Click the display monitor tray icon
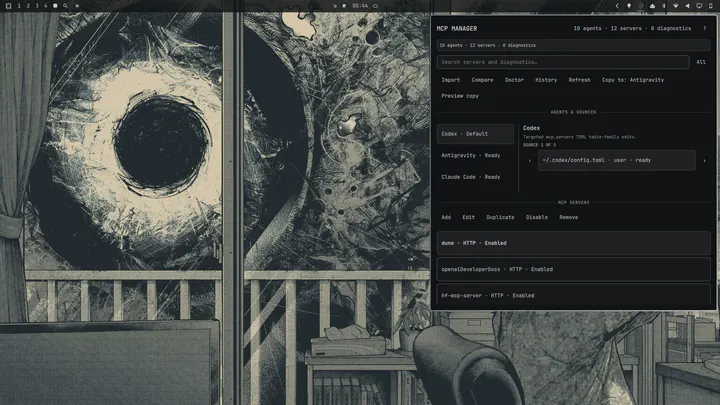Screen dimensions: 720x405 coord(699,6)
